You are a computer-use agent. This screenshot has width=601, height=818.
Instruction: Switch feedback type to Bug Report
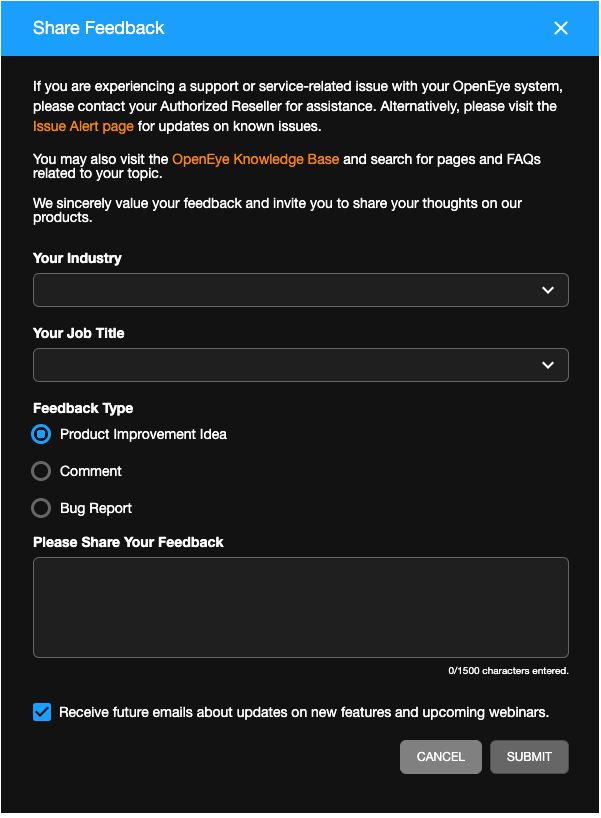tap(41, 508)
